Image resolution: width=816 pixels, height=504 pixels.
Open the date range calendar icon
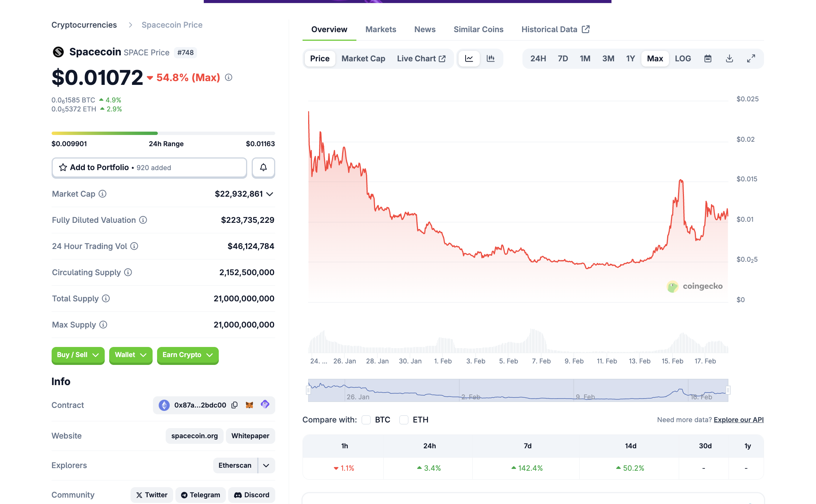click(708, 58)
